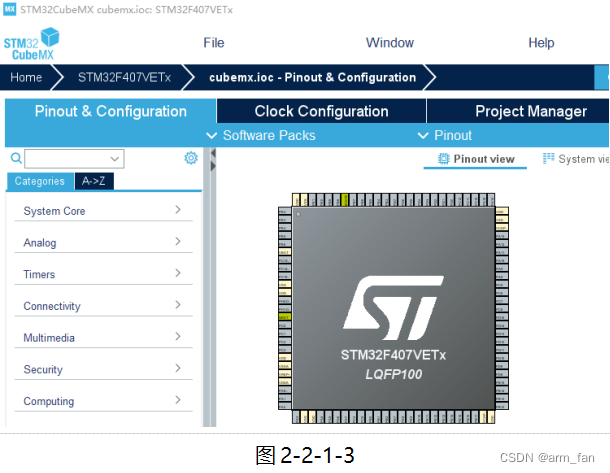This screenshot has height=473, width=610.
Task: Expand the System Core category
Action: (x=103, y=210)
